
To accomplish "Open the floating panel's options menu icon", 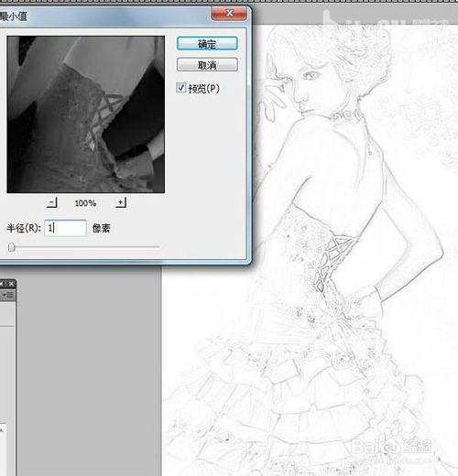I will 8,295.
